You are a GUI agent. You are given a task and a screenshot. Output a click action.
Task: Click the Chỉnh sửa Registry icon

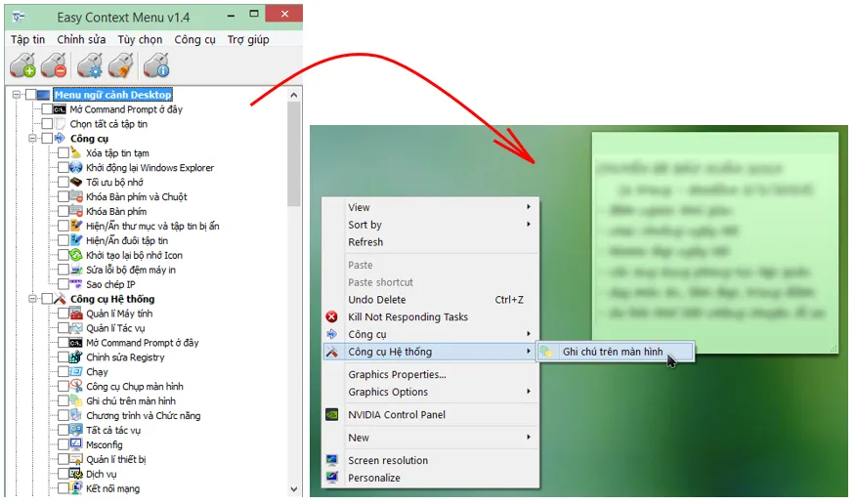pyautogui.click(x=76, y=357)
